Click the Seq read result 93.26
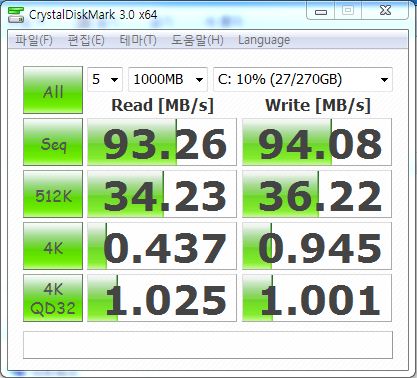The width and height of the screenshot is (417, 378). click(162, 142)
